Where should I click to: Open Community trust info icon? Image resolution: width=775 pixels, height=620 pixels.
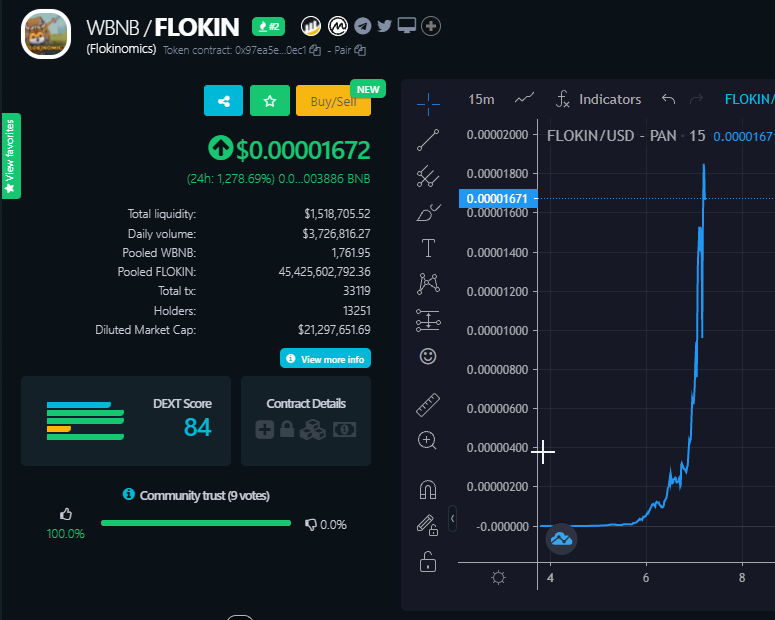pyautogui.click(x=129, y=494)
